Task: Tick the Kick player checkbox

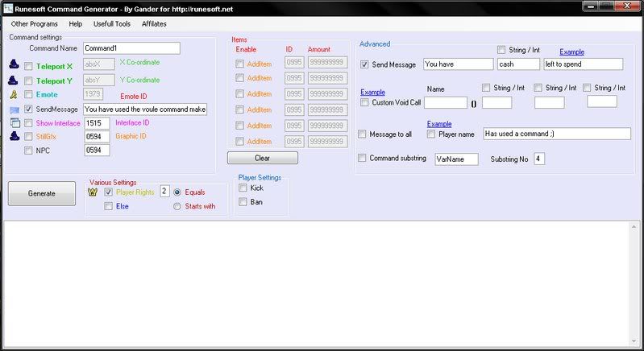Action: click(x=243, y=188)
